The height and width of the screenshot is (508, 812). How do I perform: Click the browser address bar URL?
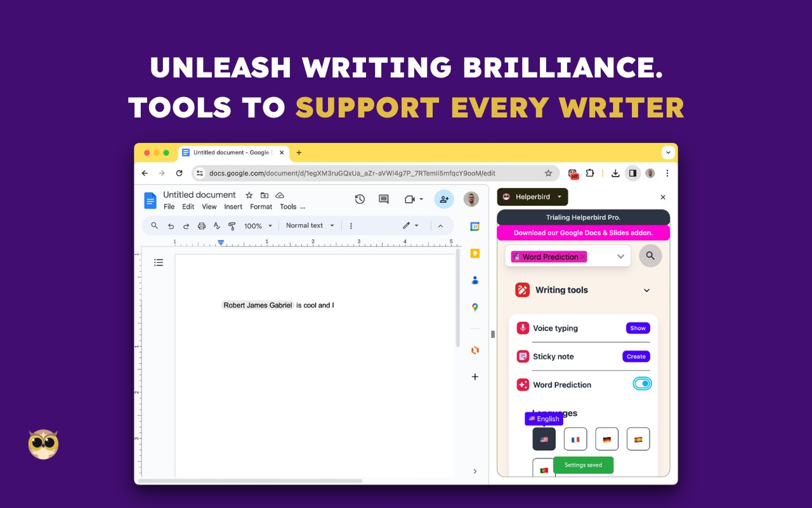pyautogui.click(x=352, y=173)
